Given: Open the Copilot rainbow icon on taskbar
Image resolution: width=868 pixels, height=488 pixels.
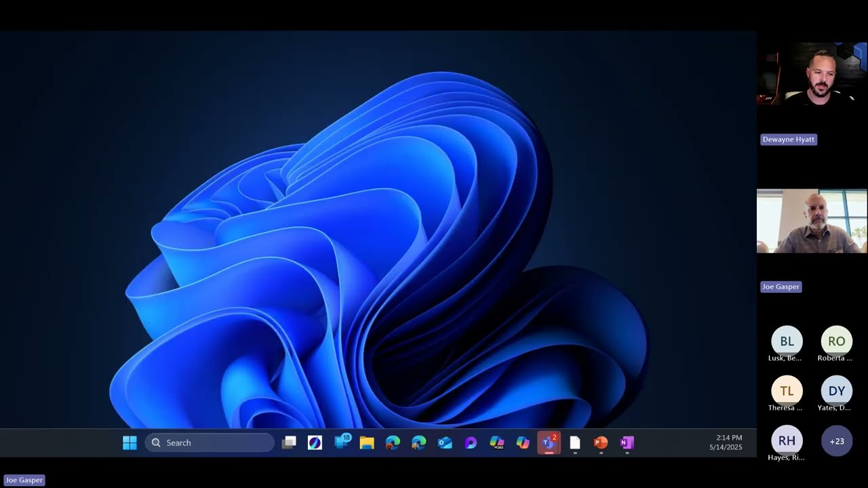Looking at the screenshot, I should tap(523, 443).
